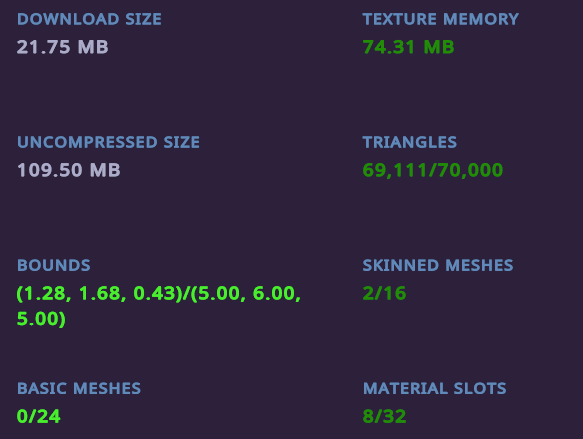
Task: Click the wrapped 5.00) bounds line
Action: 41,319
